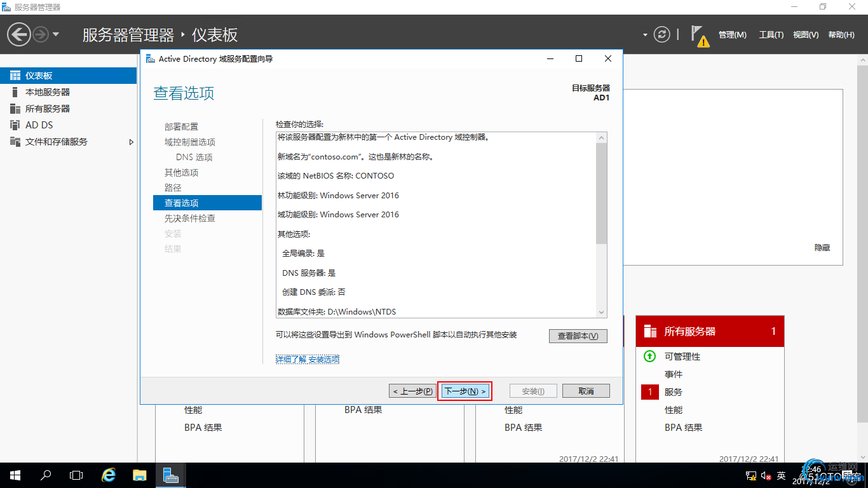The width and height of the screenshot is (868, 488).
Task: Open AD DS in the sidebar
Action: pos(68,125)
